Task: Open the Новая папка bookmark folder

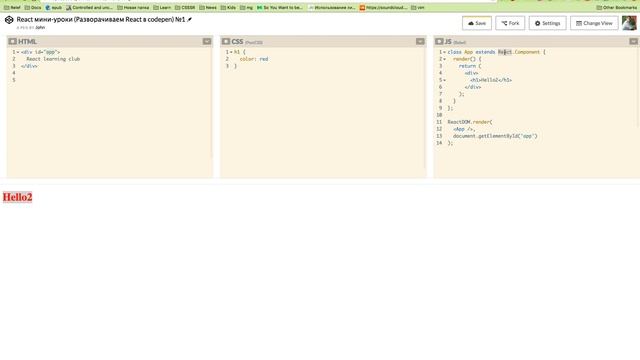Action: 133,7
